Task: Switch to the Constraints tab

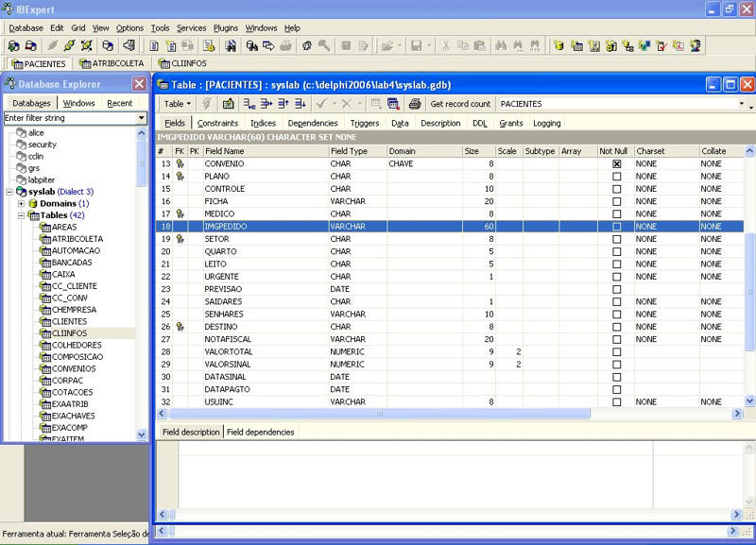Action: click(218, 124)
